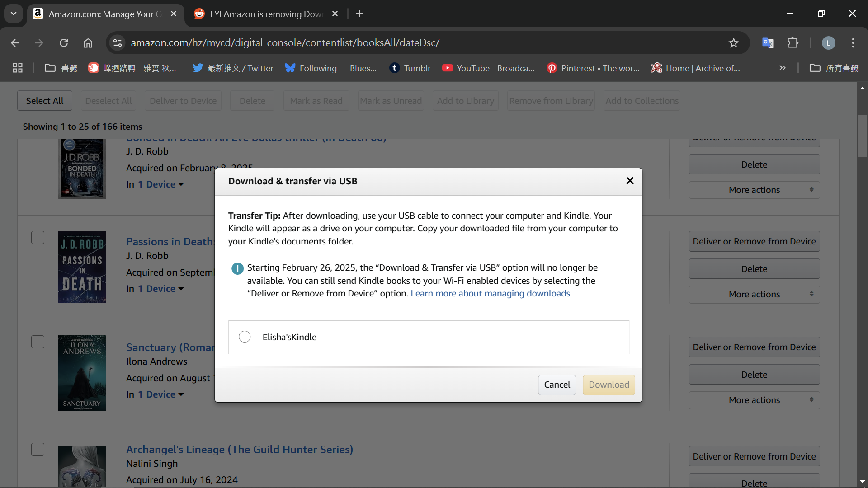
Task: Click the blue info icon in the dialog
Action: pyautogui.click(x=237, y=268)
